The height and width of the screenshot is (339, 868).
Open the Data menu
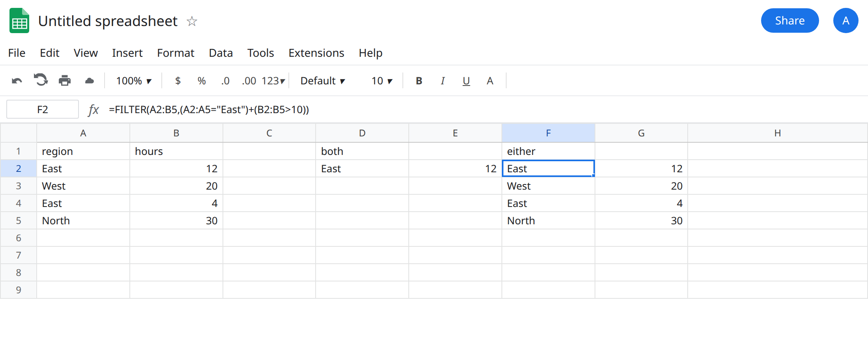221,53
